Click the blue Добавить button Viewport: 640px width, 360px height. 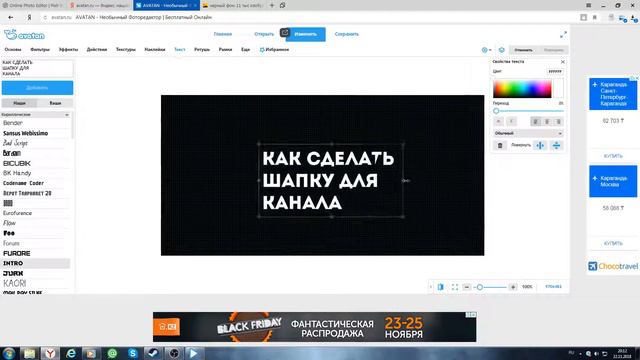tap(37, 88)
